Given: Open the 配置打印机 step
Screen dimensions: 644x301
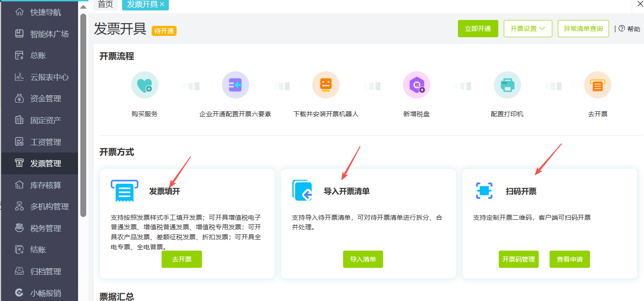Looking at the screenshot, I should coord(507,84).
